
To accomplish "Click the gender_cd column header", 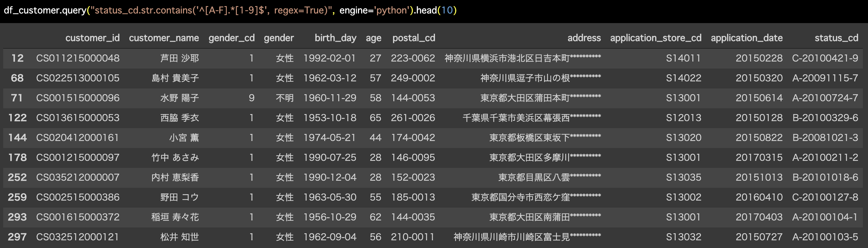I will coord(231,38).
